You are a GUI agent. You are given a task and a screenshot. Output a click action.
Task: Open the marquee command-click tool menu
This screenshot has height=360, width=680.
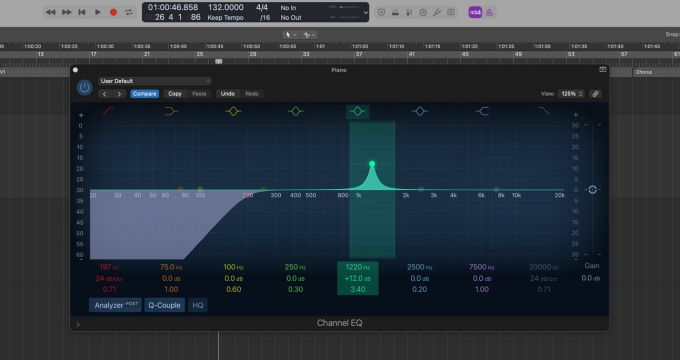[x=309, y=35]
